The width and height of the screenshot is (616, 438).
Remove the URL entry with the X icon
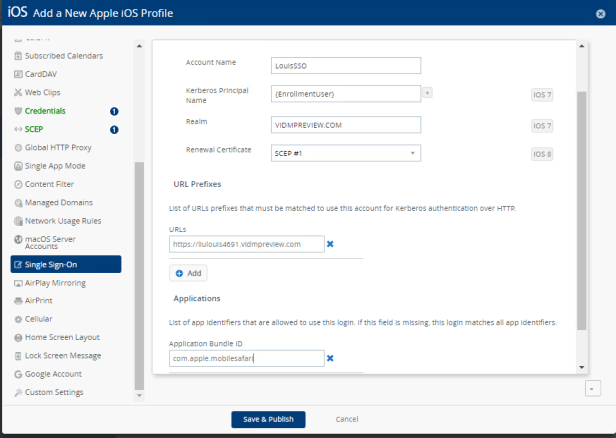(x=330, y=243)
